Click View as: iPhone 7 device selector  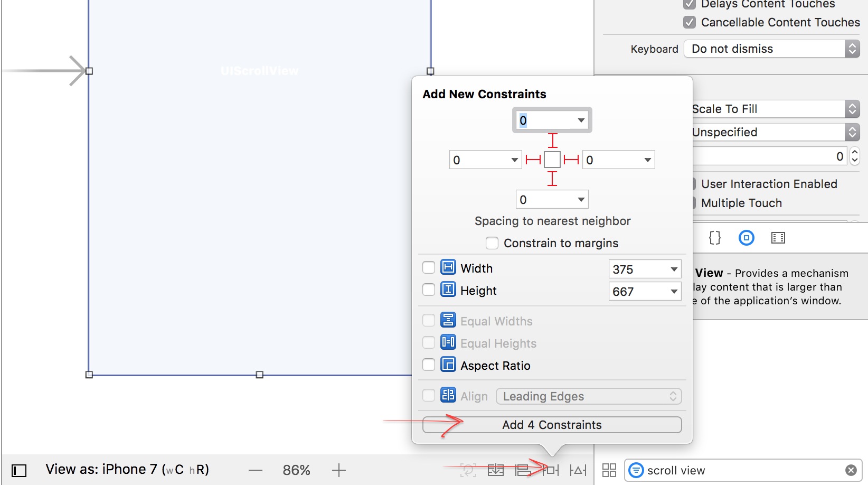coord(127,470)
